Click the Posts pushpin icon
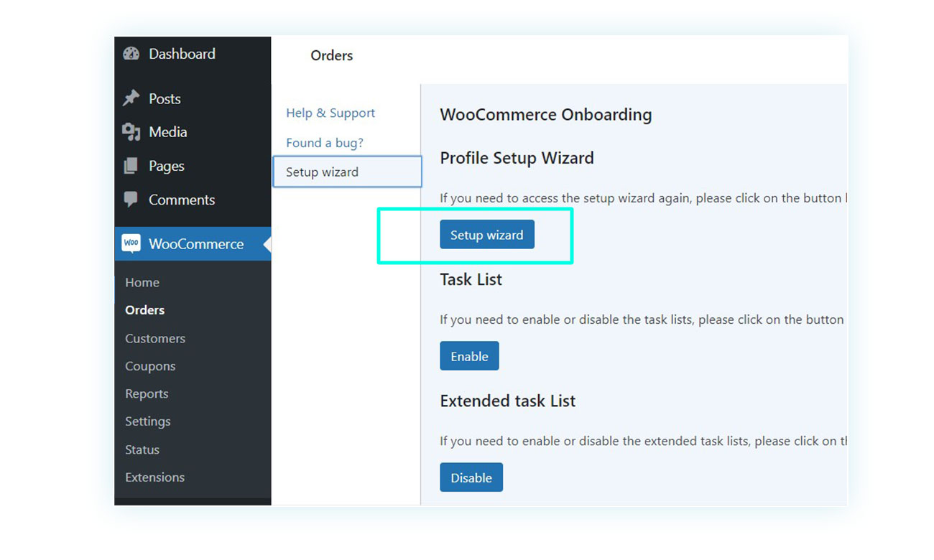Screen dimensions: 934x560 pyautogui.click(x=131, y=98)
